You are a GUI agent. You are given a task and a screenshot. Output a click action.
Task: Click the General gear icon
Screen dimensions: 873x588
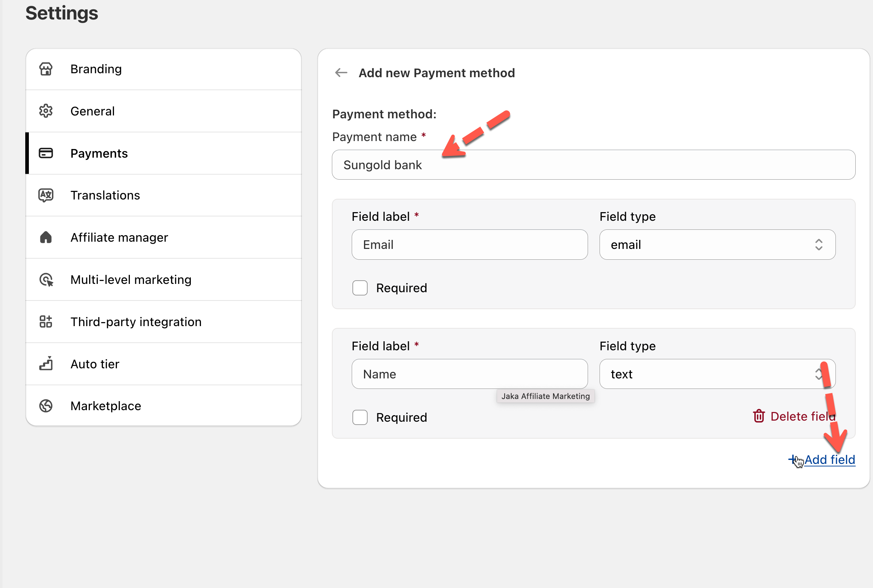click(x=46, y=111)
